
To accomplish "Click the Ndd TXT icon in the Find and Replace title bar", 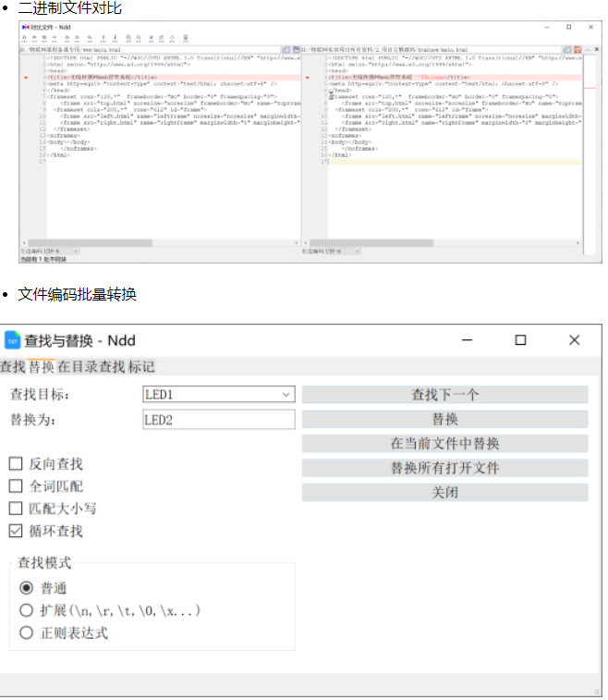I will (13, 340).
